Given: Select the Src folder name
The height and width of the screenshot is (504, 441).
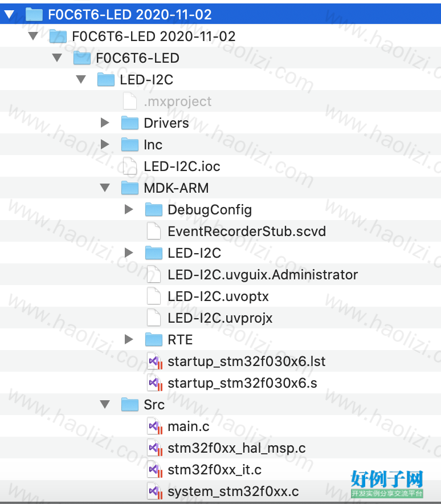Looking at the screenshot, I should coord(154,405).
